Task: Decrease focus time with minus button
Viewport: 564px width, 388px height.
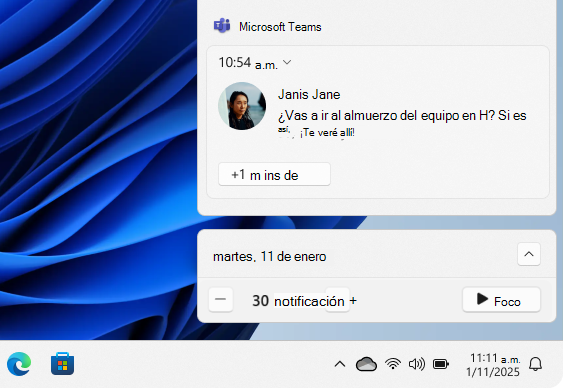Action: tap(220, 299)
